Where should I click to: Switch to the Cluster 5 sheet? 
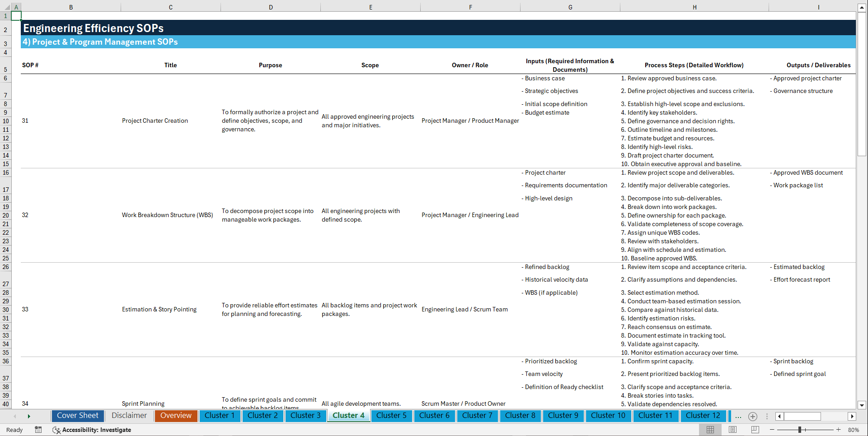[x=391, y=416]
